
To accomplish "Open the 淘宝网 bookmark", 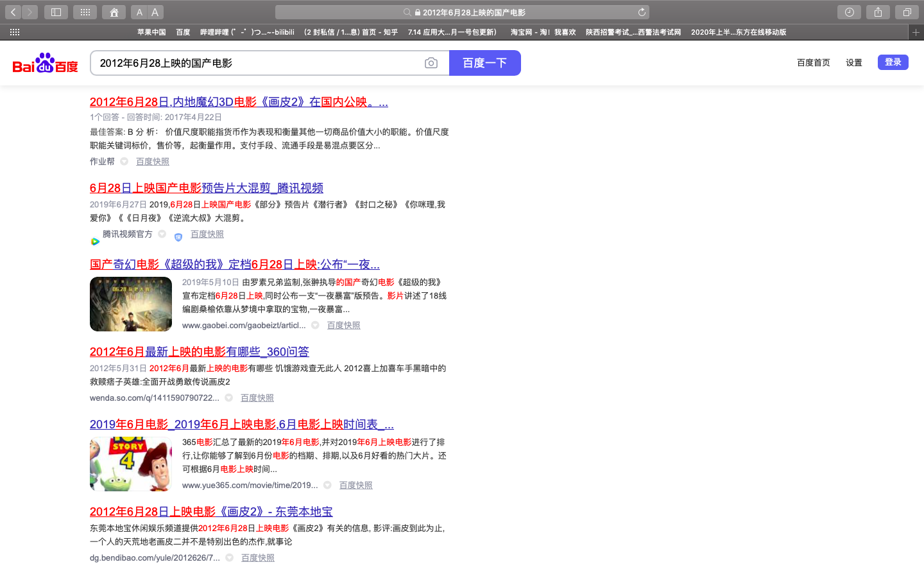I will [543, 32].
